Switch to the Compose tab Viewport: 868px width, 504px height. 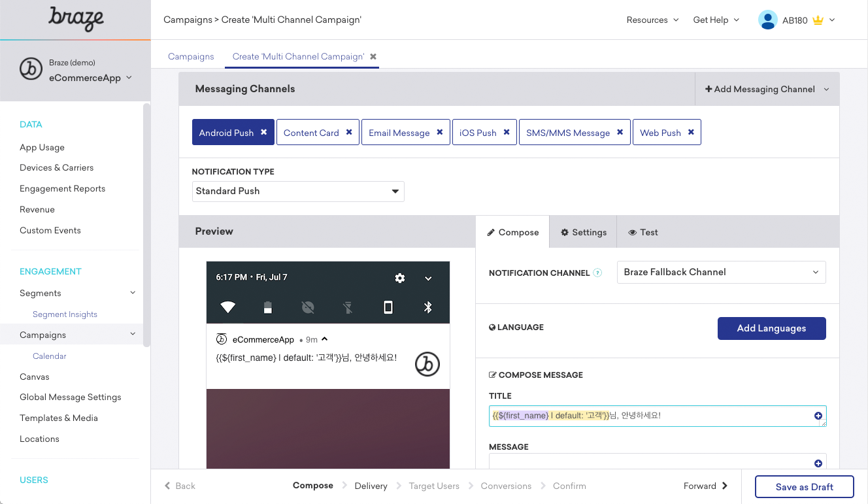tap(512, 232)
